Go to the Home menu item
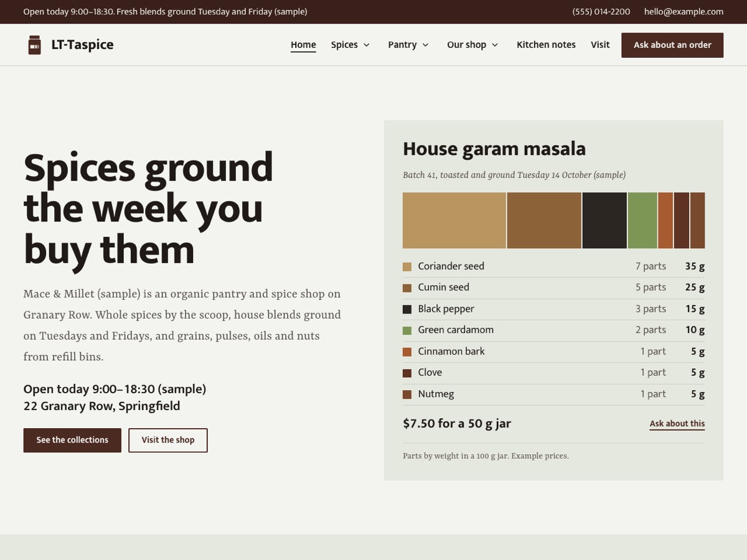747x560 pixels. [x=303, y=45]
